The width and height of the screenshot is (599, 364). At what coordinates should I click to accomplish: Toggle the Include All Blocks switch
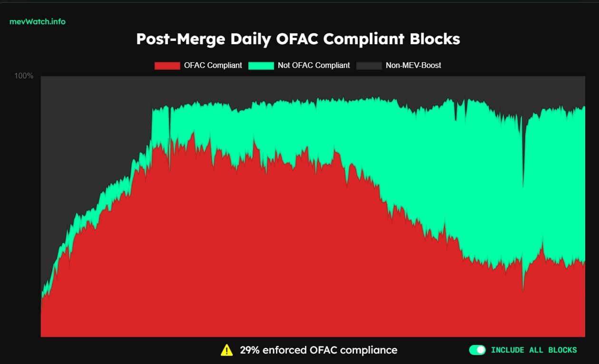pos(477,350)
